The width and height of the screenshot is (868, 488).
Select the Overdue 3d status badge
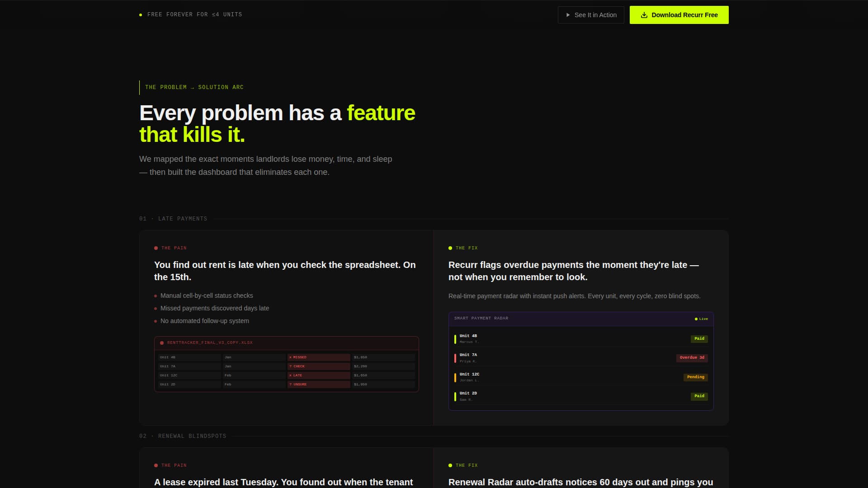pyautogui.click(x=692, y=358)
